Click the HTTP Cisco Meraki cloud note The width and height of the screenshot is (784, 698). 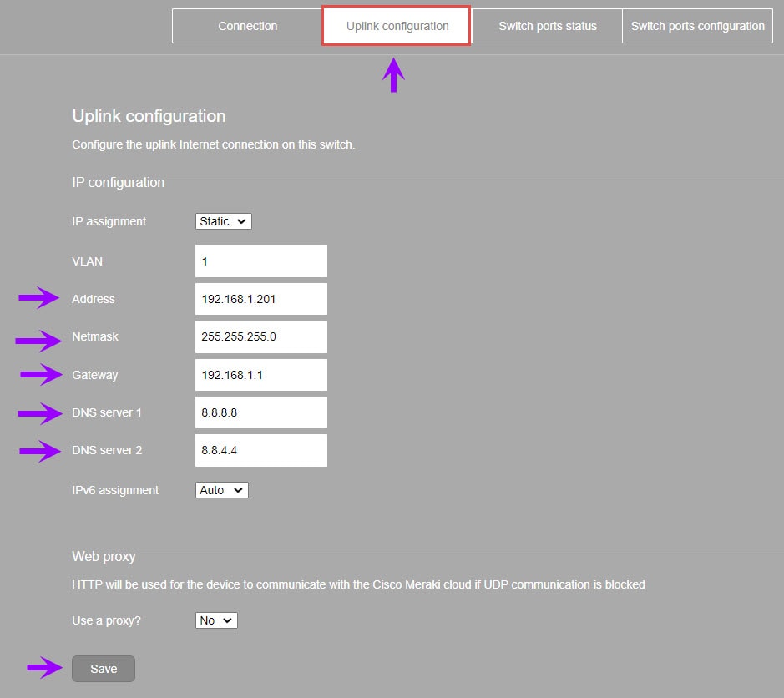(x=358, y=584)
